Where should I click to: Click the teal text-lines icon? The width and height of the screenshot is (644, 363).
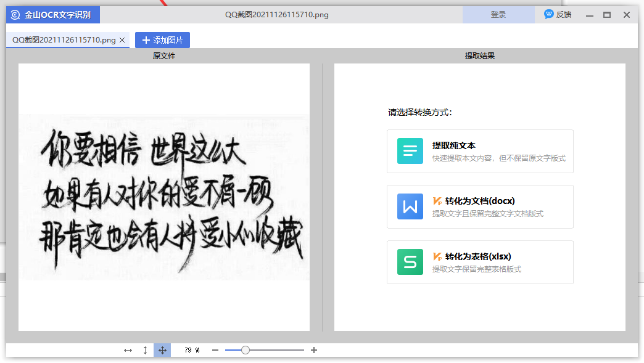410,151
